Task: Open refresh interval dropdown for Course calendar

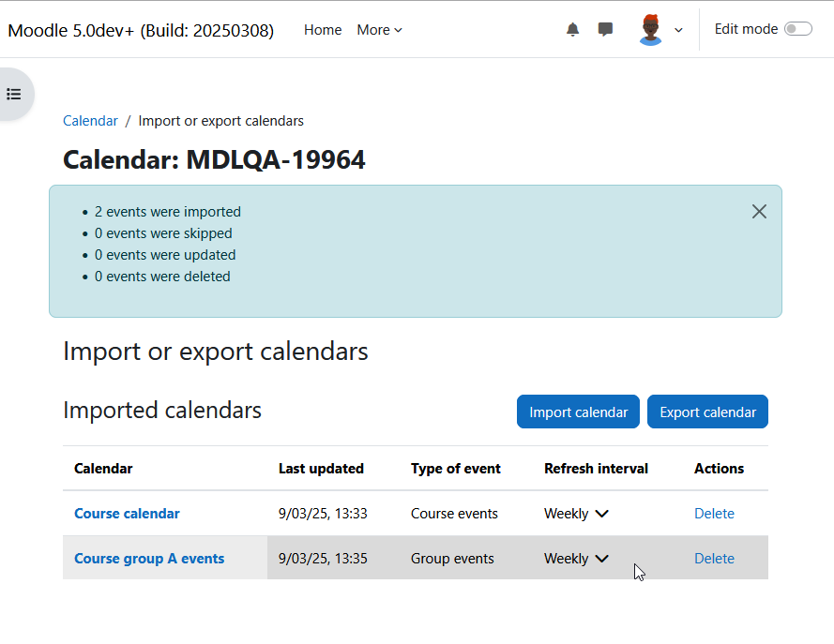Action: (x=576, y=514)
